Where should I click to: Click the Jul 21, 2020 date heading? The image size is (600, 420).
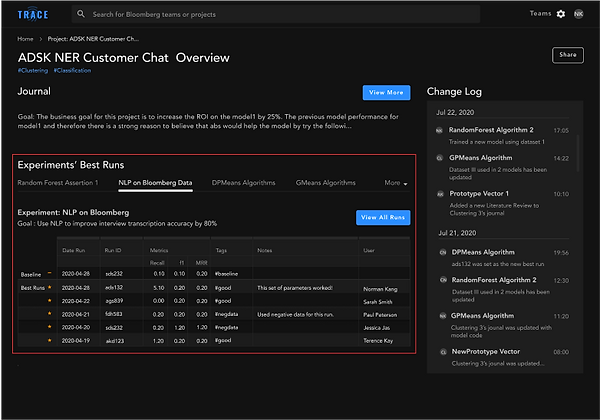pos(457,233)
